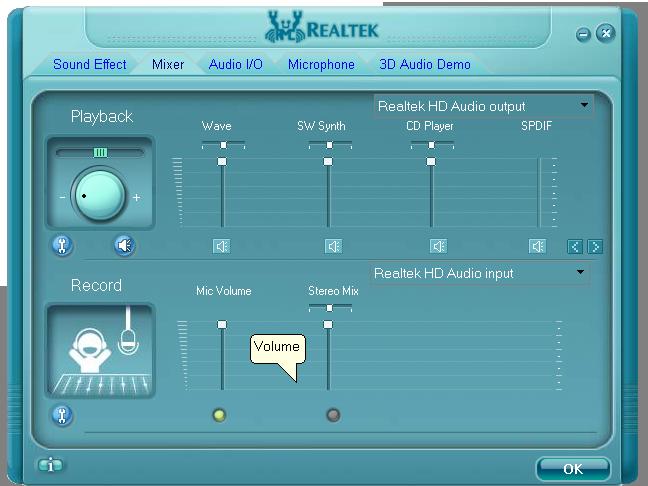Decrease playback volume with minus sign
Screen dimensions: 648x486
(x=62, y=198)
